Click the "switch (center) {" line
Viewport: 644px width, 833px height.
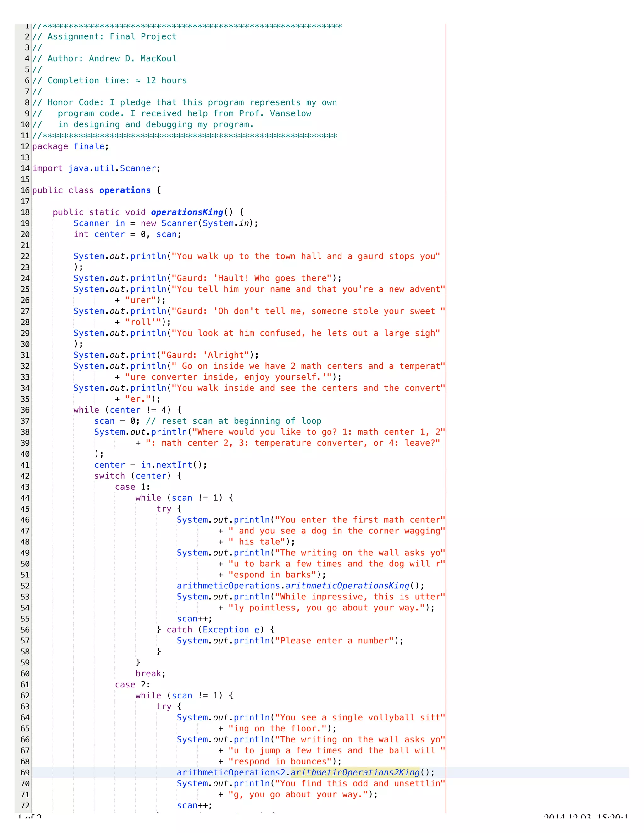tap(138, 476)
